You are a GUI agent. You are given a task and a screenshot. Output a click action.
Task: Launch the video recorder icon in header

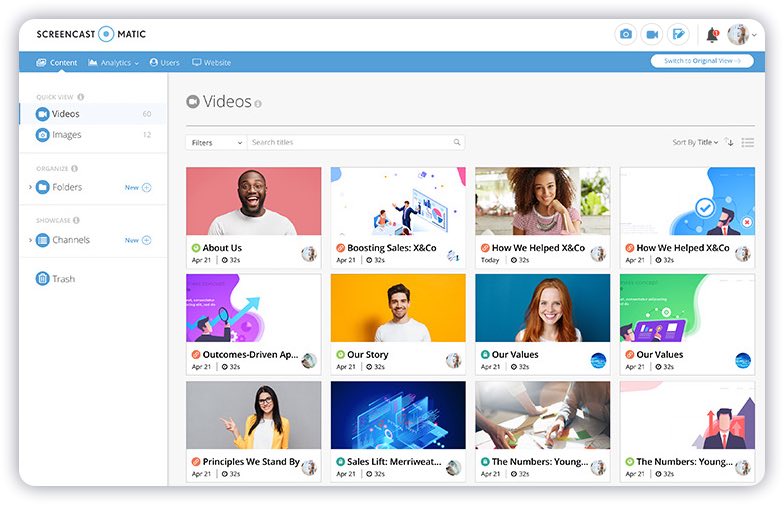[652, 34]
